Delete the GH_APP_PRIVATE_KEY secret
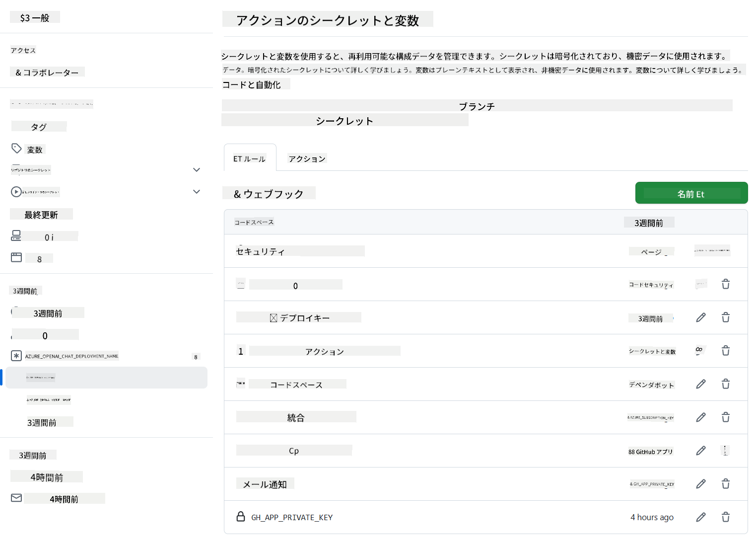 coord(725,517)
